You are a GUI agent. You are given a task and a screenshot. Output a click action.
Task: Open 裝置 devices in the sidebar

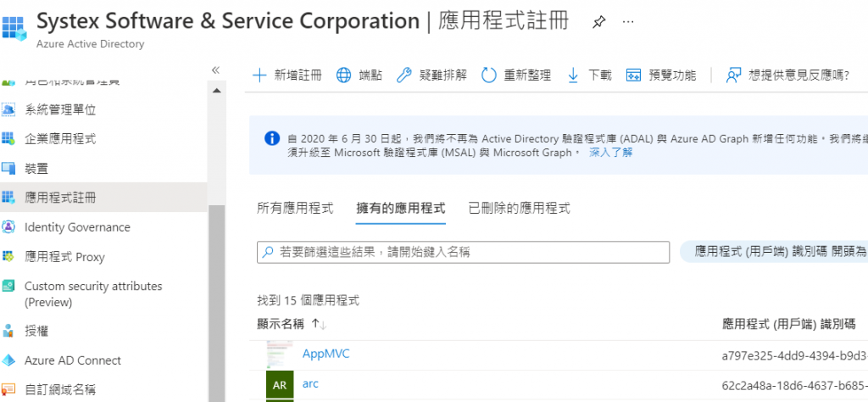[x=36, y=168]
